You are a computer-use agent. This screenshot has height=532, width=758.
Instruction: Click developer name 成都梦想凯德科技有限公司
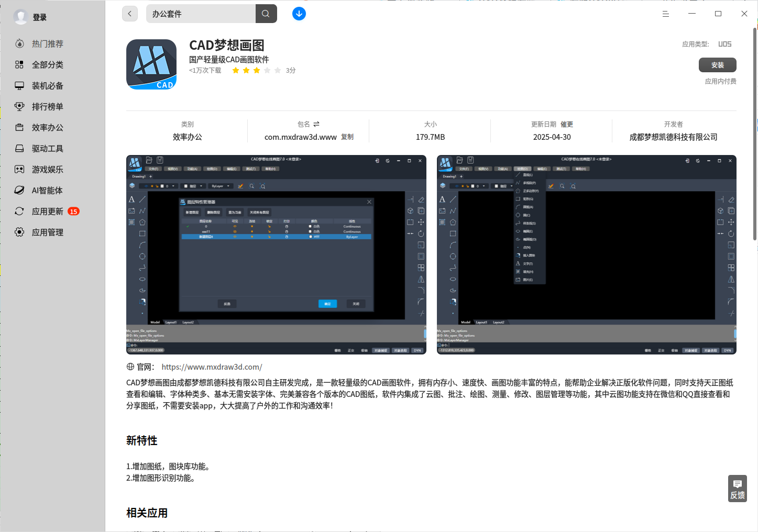pyautogui.click(x=674, y=137)
